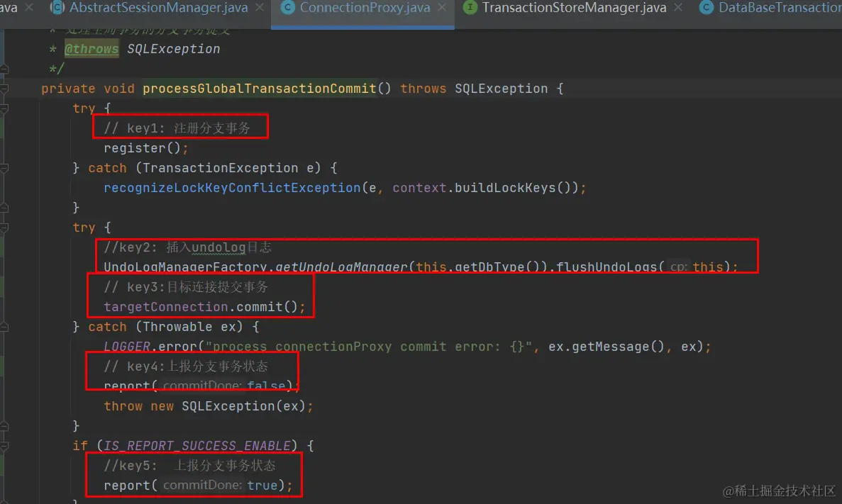Close the TransactionStoreManager.java tab

click(678, 8)
